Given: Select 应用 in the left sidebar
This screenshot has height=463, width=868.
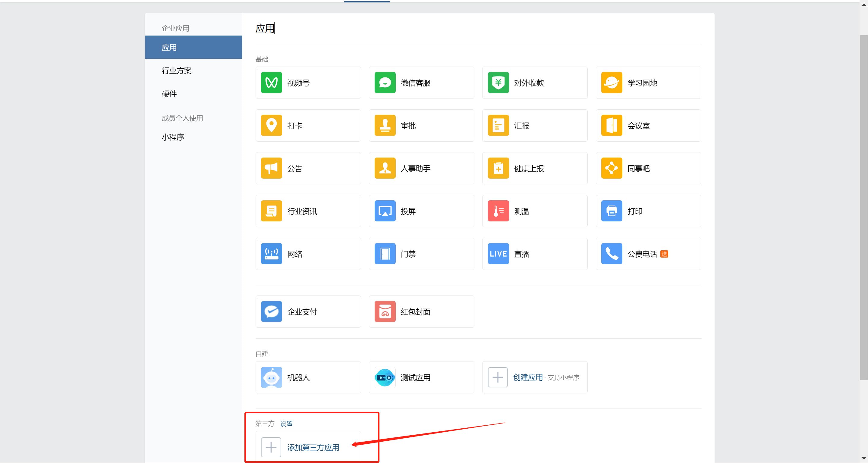Looking at the screenshot, I should tap(193, 47).
